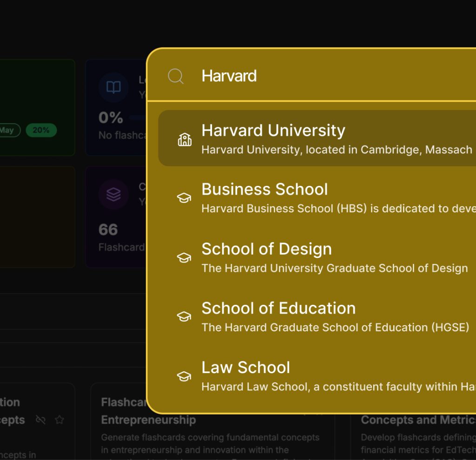Click the unlink icon beside the star
The width and height of the screenshot is (476, 460).
pos(41,420)
